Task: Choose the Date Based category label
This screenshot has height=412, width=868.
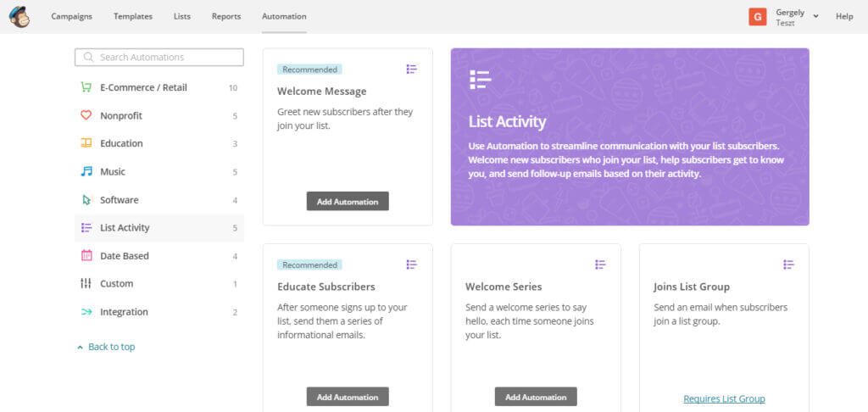Action: (x=125, y=256)
